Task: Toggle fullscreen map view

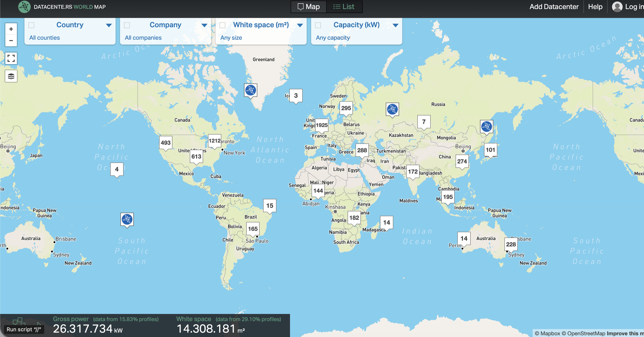Action: pyautogui.click(x=11, y=58)
